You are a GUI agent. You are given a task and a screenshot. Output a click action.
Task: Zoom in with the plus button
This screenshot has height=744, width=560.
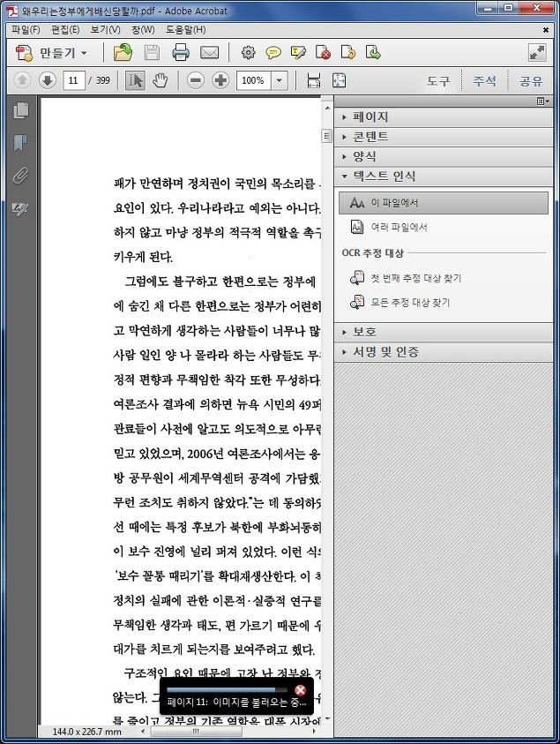point(220,80)
